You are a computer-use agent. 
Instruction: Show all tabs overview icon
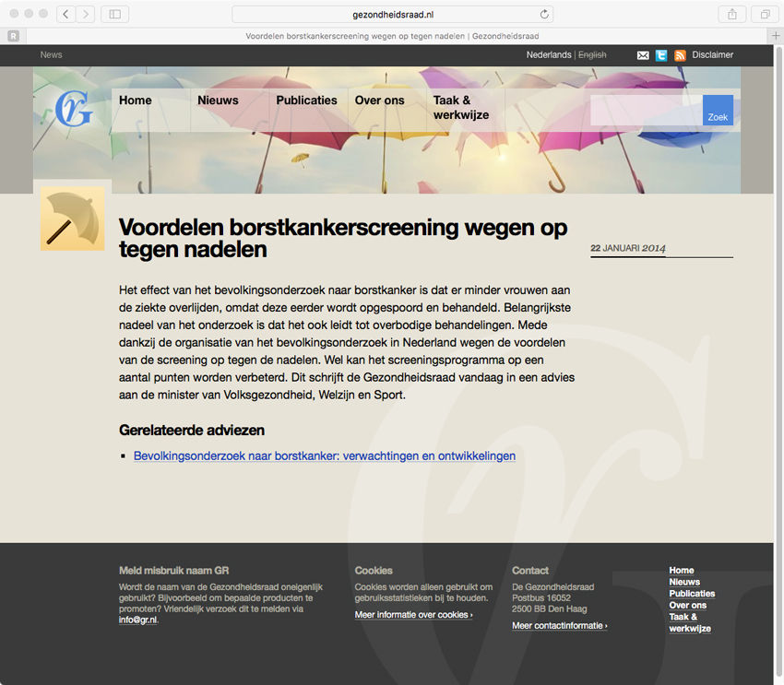pyautogui.click(x=765, y=14)
